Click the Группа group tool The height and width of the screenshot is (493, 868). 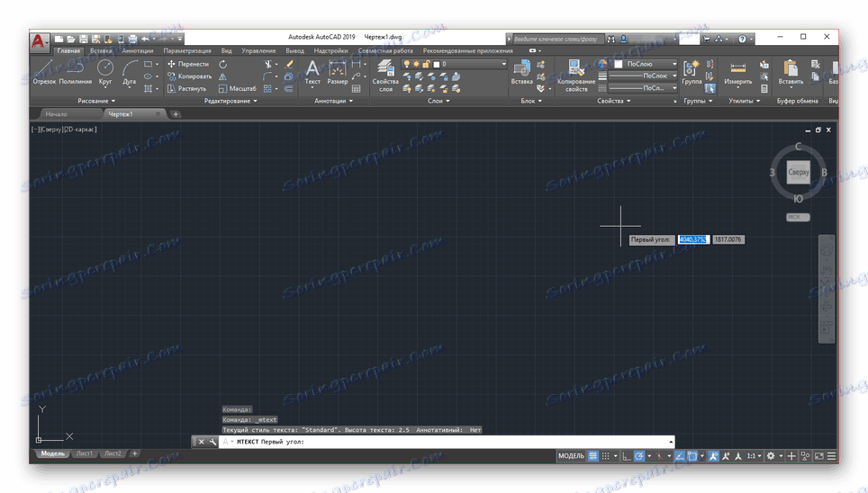(x=692, y=73)
